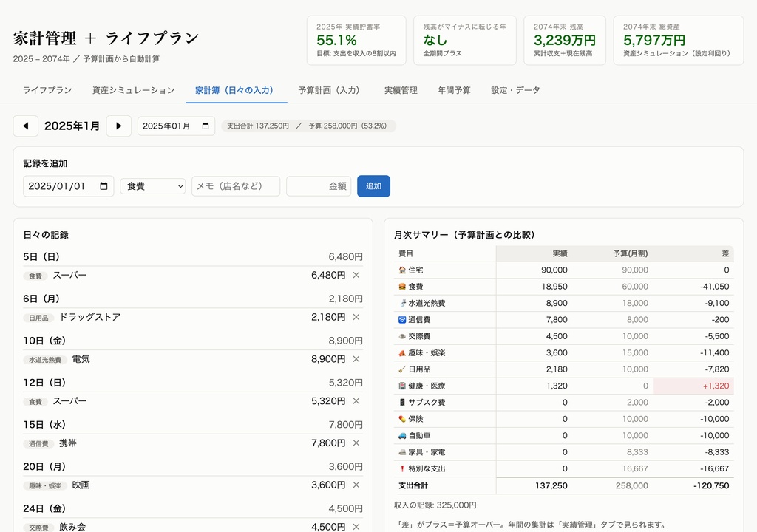Click the 差 column header

pos(693,253)
